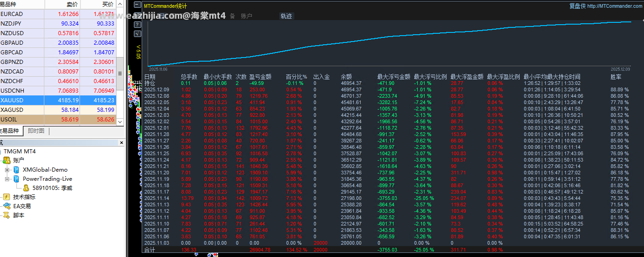Click the 88.89 % win rate cell
Screen dimensions: 644x257
(x=620, y=89)
